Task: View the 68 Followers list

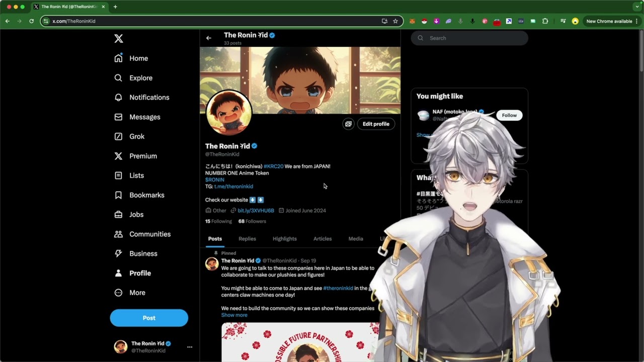Action: 252,221
